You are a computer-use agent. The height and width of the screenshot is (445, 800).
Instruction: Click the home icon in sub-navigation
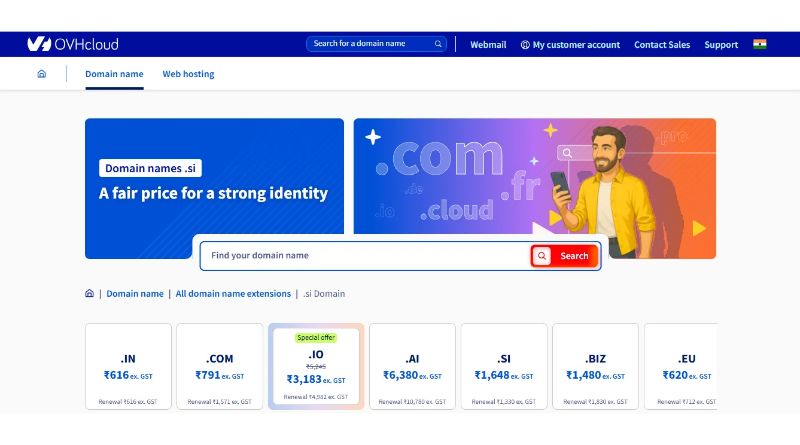(42, 74)
